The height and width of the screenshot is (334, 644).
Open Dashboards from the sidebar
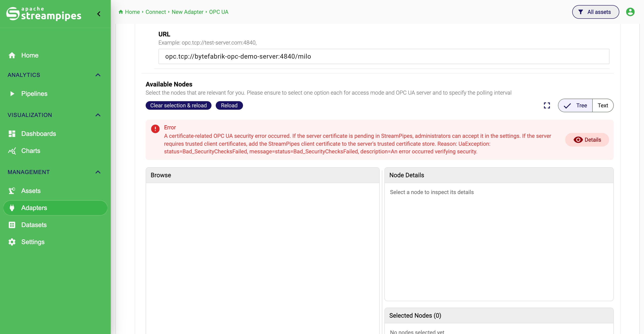tap(56, 134)
